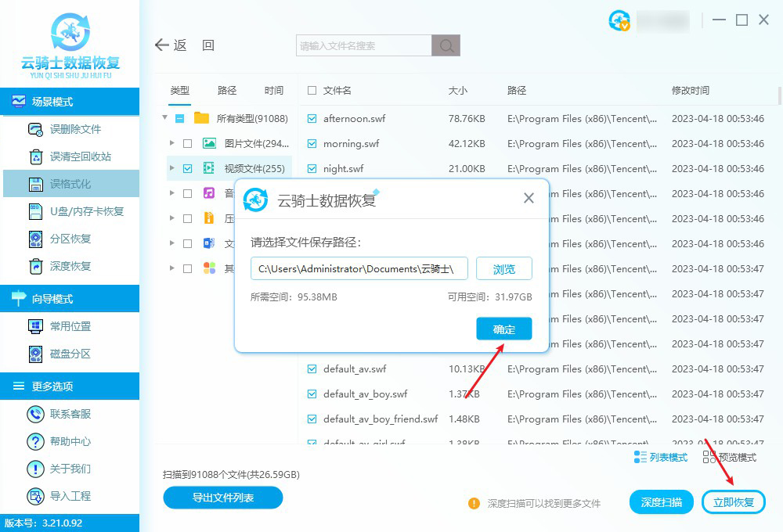Collapse the 所有类型 tree node

tap(164, 118)
